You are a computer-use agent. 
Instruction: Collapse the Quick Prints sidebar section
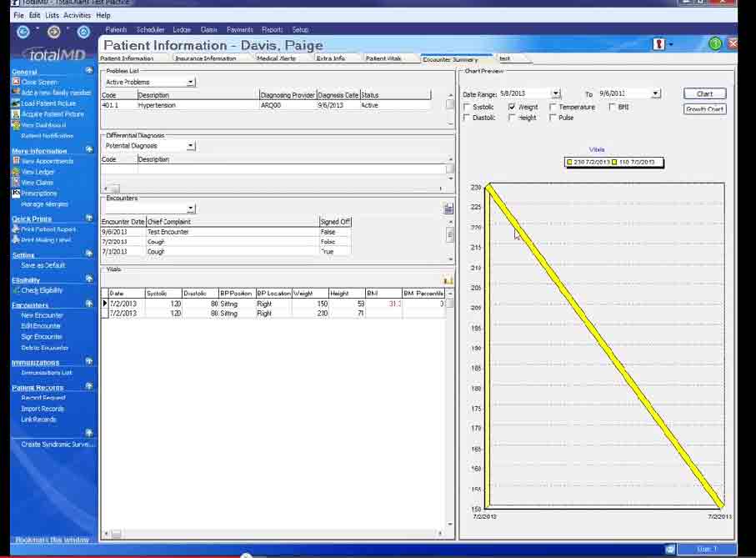click(x=89, y=218)
